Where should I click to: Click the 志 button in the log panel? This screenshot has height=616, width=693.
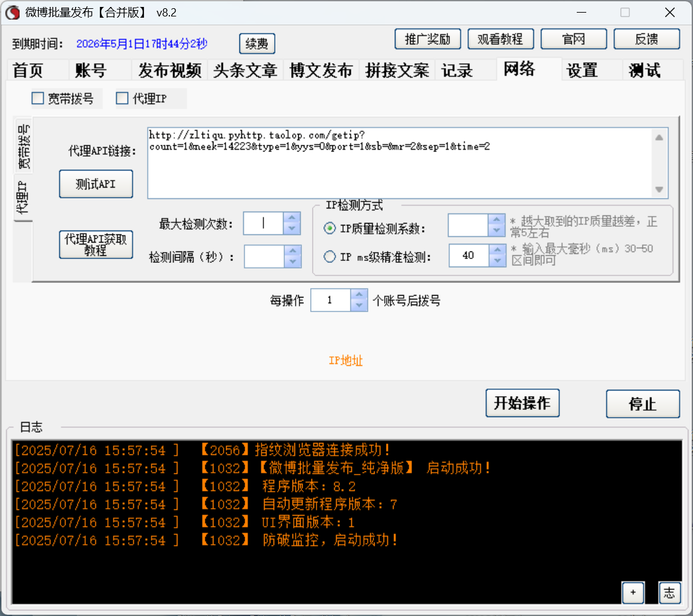669,593
